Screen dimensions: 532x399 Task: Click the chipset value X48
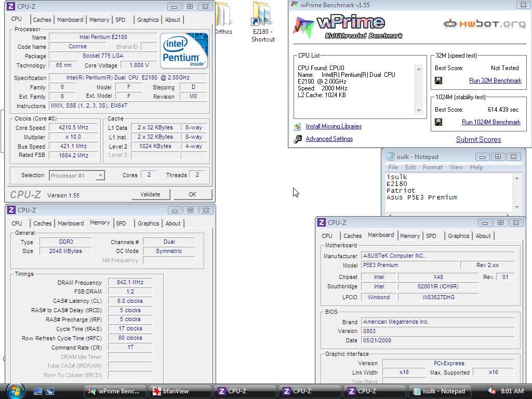point(438,277)
